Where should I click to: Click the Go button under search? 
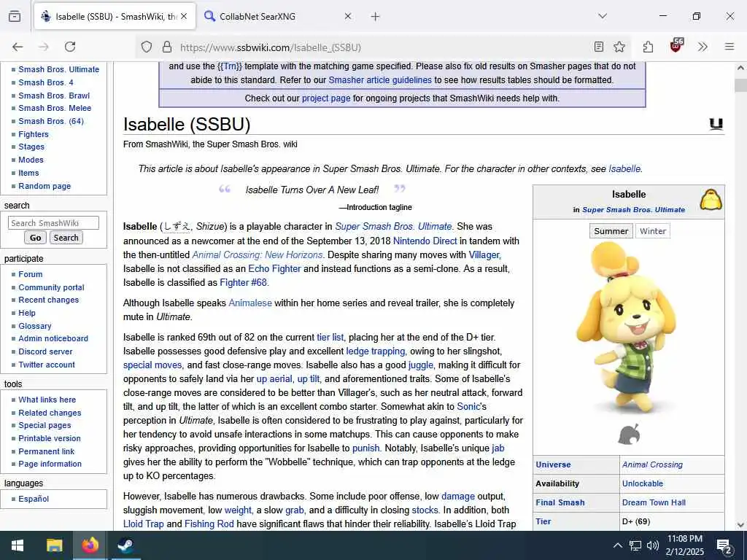(36, 238)
